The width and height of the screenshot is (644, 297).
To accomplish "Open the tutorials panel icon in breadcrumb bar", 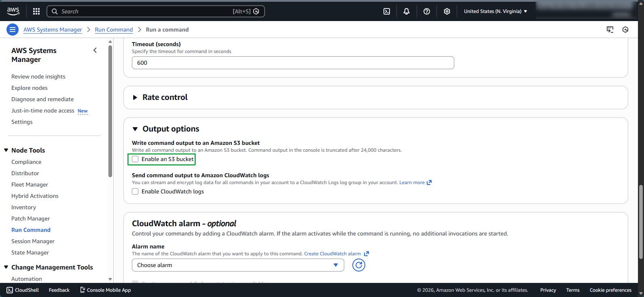I will point(610,30).
